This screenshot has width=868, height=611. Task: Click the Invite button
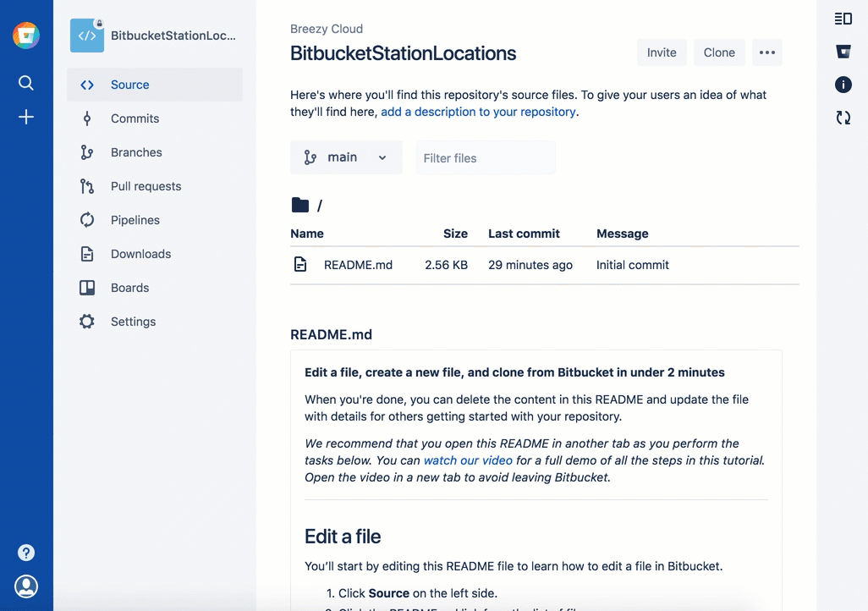tap(662, 52)
